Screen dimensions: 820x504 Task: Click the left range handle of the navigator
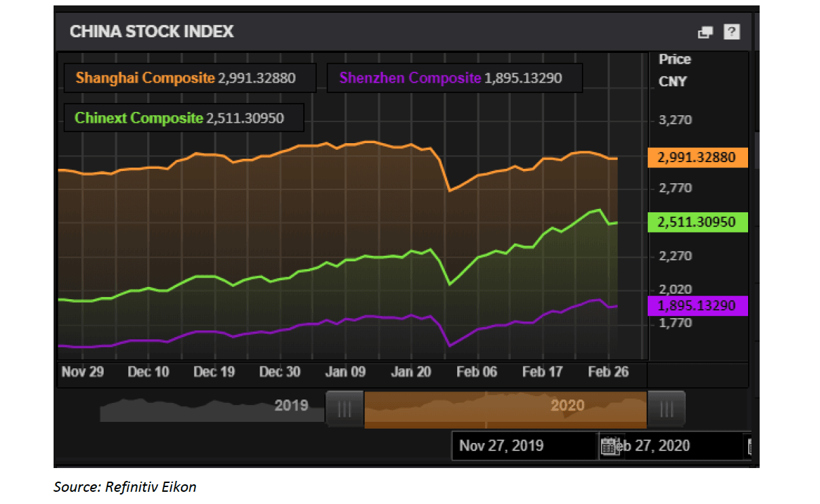345,409
